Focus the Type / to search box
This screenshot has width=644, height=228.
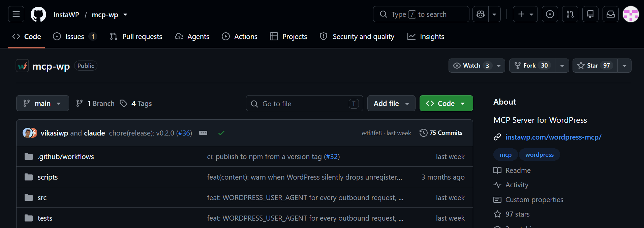[421, 14]
